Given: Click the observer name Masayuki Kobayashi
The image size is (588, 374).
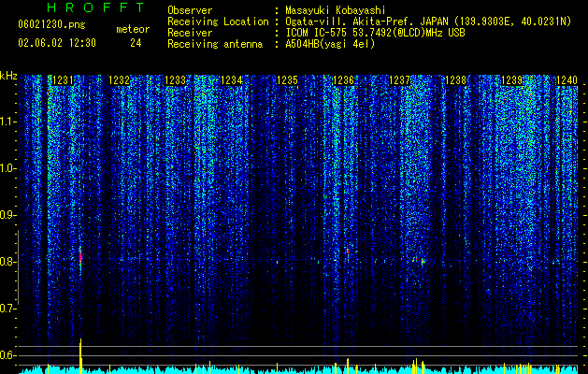Looking at the screenshot, I should click(336, 10).
